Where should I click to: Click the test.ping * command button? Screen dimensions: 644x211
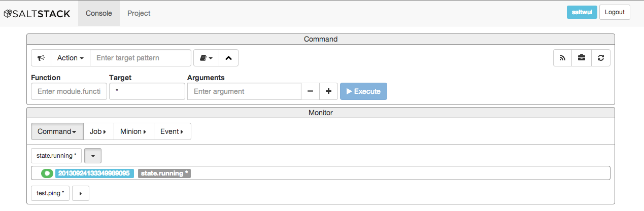(50, 193)
